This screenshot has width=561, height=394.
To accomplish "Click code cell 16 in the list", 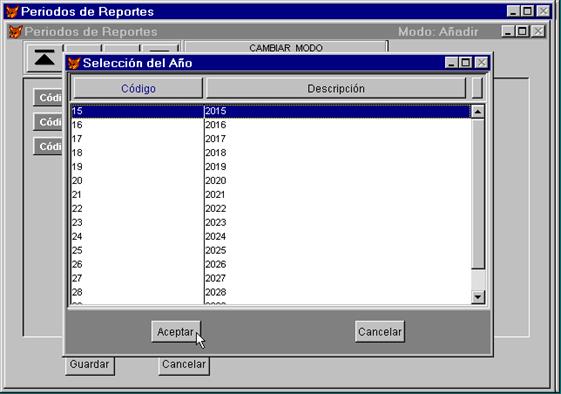I will [137, 125].
